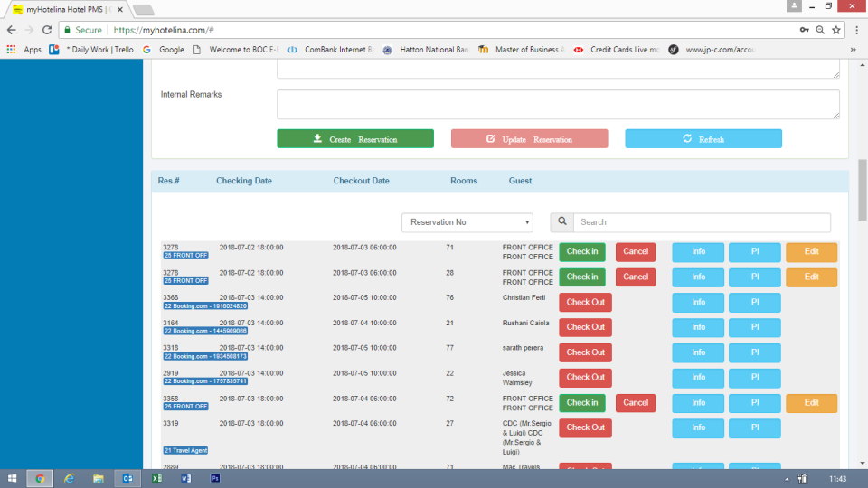Edit reservation 3278 room 71
The height and width of the screenshot is (488, 868).
click(812, 252)
